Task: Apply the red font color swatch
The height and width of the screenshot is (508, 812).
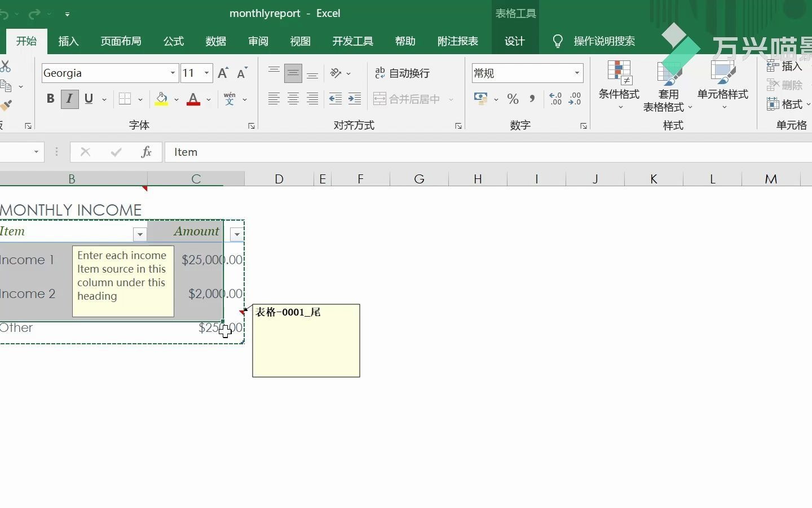Action: tap(193, 99)
